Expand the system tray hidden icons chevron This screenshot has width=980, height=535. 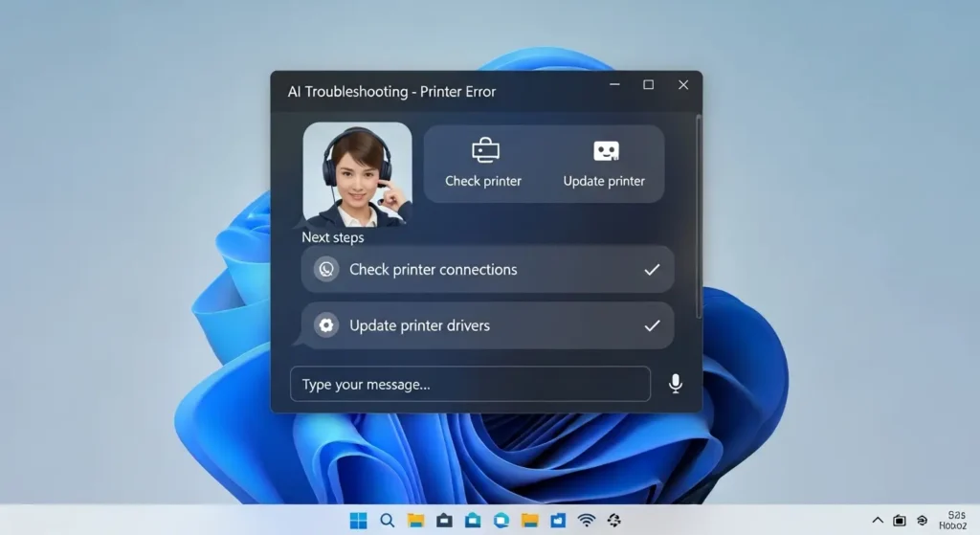coord(878,520)
